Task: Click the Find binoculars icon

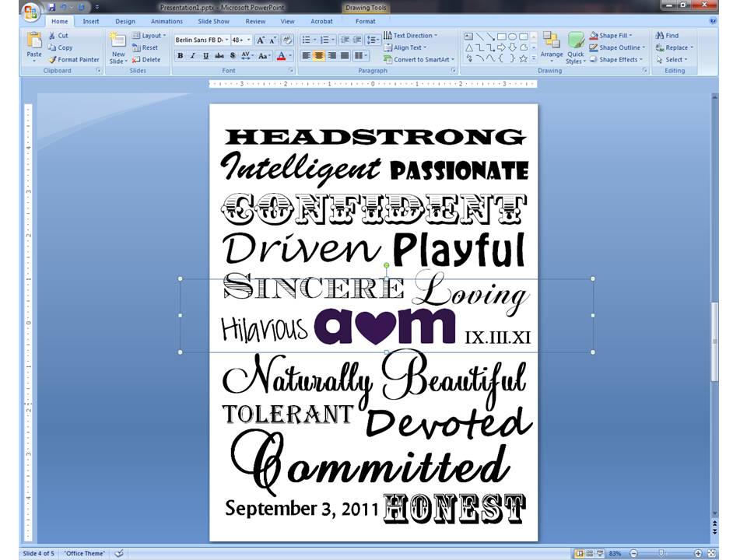Action: click(659, 36)
